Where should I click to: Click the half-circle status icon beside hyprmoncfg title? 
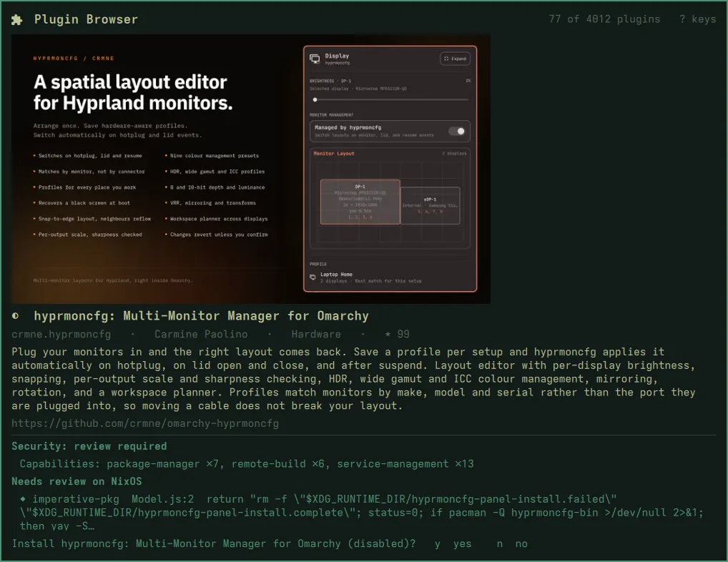coord(15,316)
